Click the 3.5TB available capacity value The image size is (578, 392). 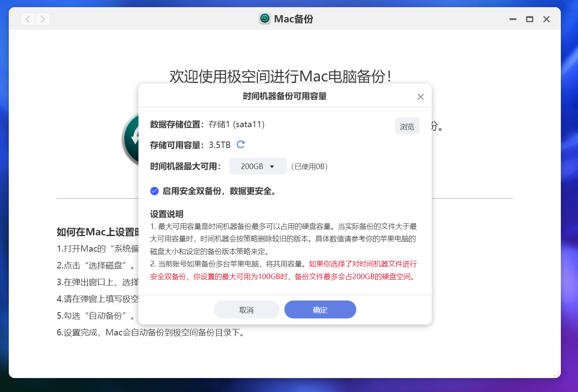point(220,145)
